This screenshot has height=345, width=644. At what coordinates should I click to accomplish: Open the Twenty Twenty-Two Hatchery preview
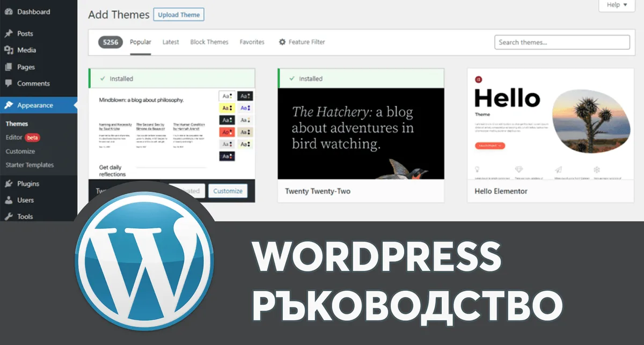pyautogui.click(x=361, y=134)
